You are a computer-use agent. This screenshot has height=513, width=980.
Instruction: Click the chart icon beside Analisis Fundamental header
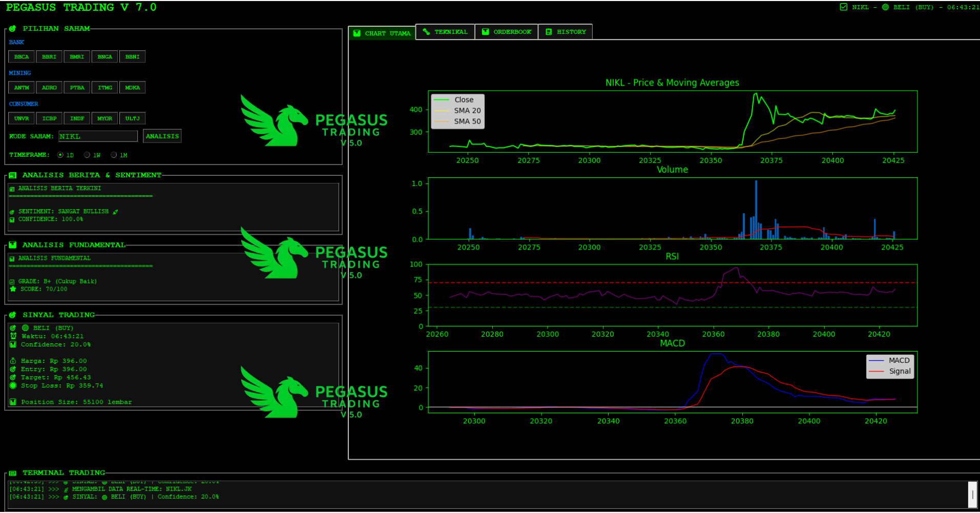pos(12,245)
